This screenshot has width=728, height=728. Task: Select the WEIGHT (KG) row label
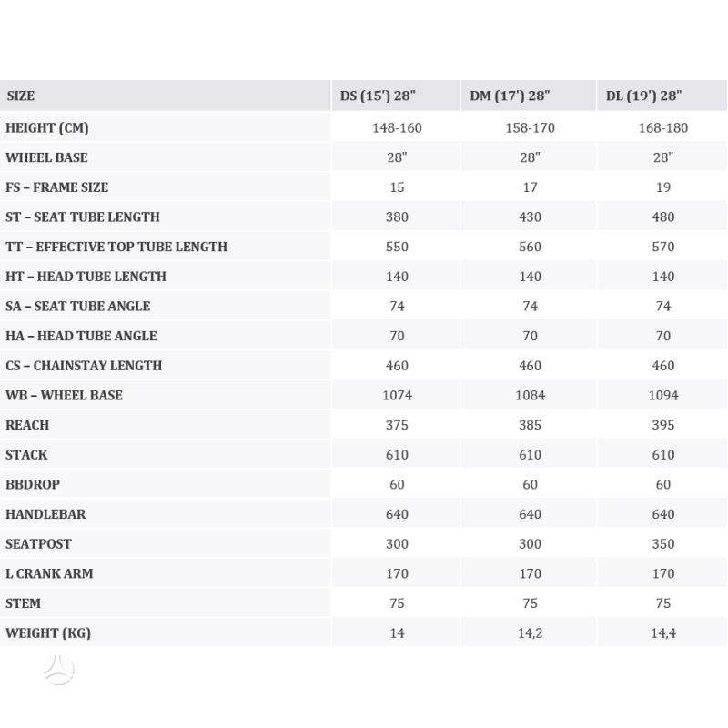tap(48, 632)
